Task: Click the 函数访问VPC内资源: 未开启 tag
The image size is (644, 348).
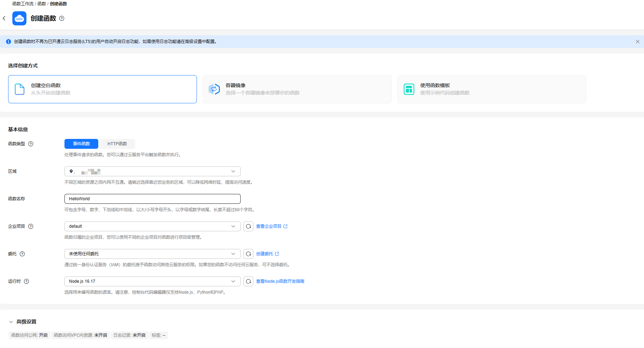Action: [x=80, y=335]
